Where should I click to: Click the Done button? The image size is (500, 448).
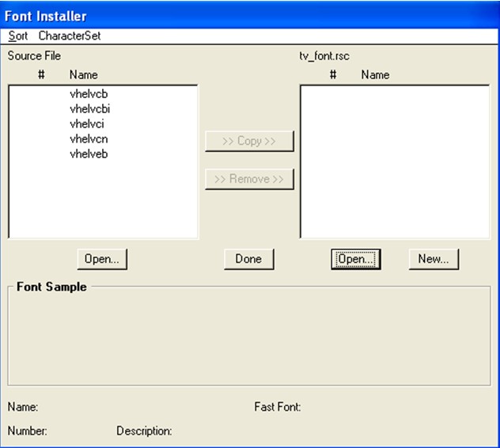point(248,259)
